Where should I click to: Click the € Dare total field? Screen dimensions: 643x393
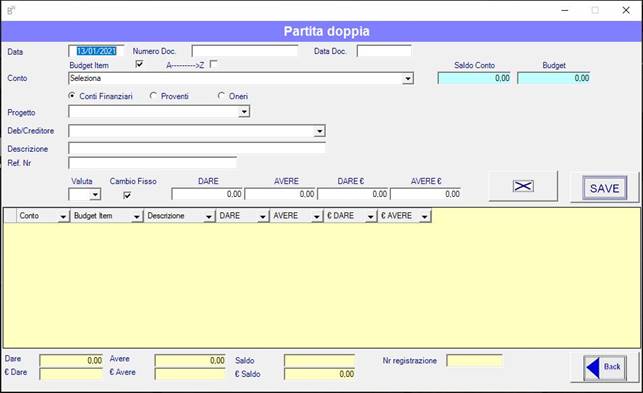(x=71, y=374)
